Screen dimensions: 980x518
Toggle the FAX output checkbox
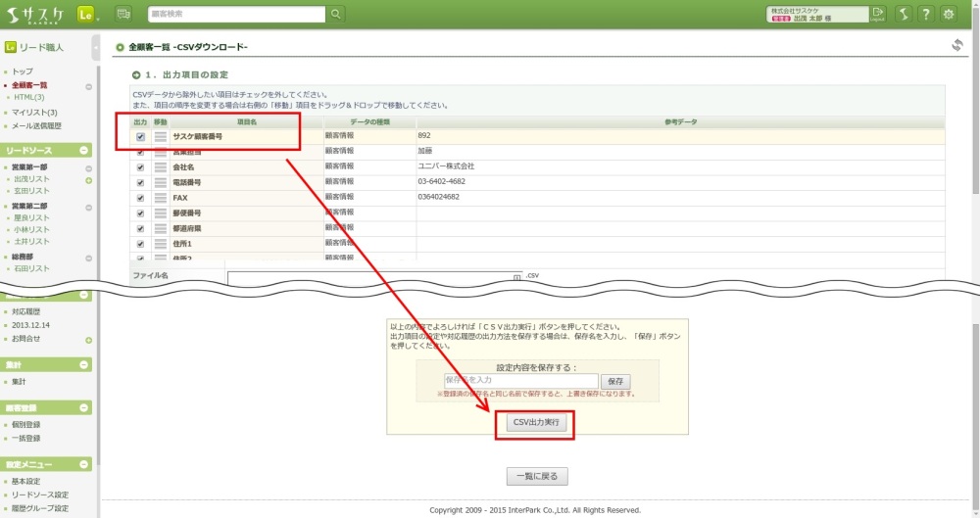click(x=140, y=198)
